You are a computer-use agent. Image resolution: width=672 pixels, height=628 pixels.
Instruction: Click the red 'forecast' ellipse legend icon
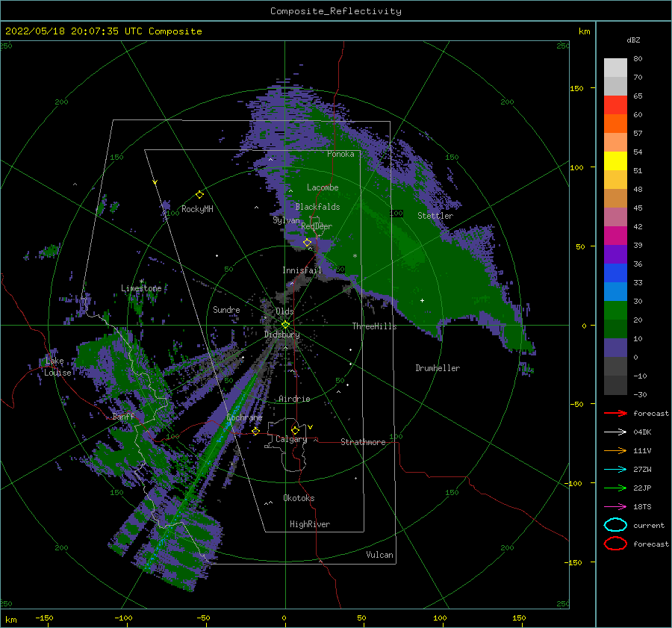[615, 544]
